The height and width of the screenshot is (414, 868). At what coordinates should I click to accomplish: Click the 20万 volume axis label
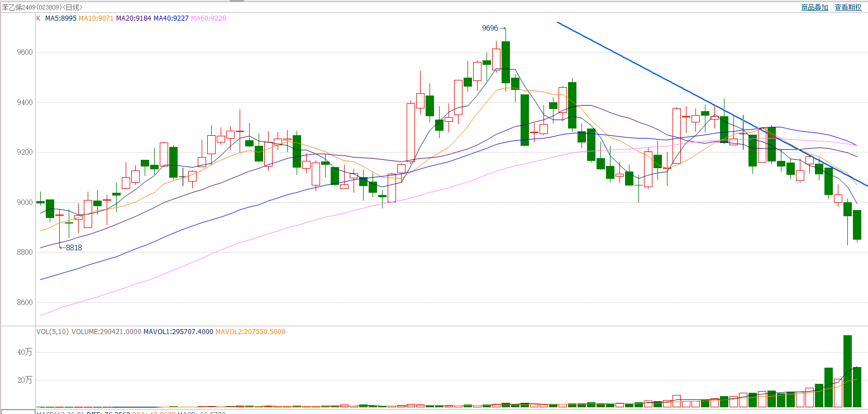[x=25, y=380]
